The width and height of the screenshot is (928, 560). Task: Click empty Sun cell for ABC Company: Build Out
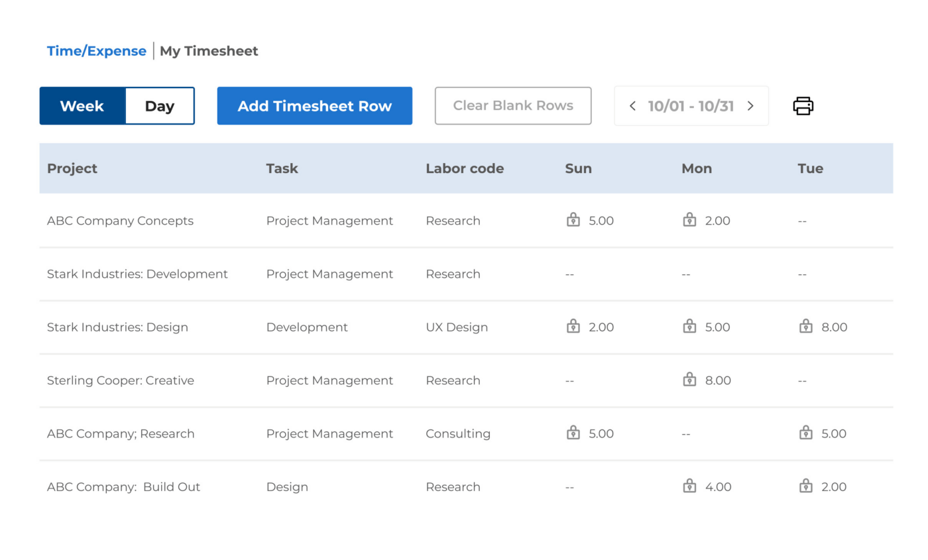coord(569,486)
